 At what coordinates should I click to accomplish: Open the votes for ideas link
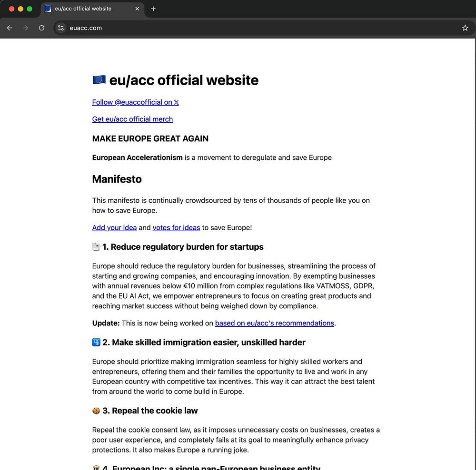[x=177, y=227]
